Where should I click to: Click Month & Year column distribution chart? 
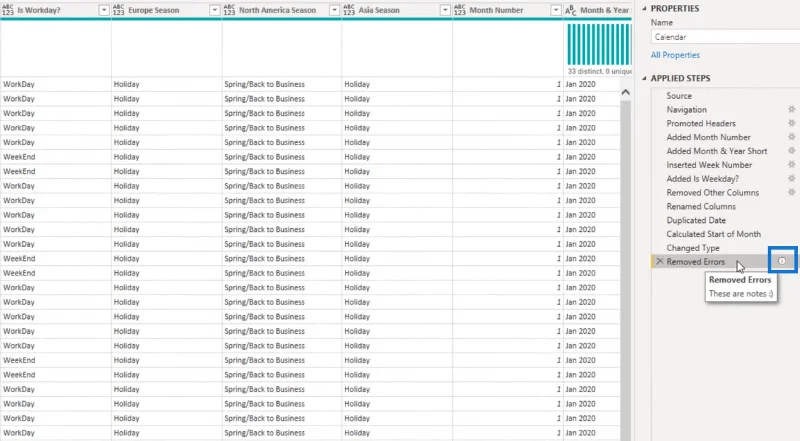[599, 44]
